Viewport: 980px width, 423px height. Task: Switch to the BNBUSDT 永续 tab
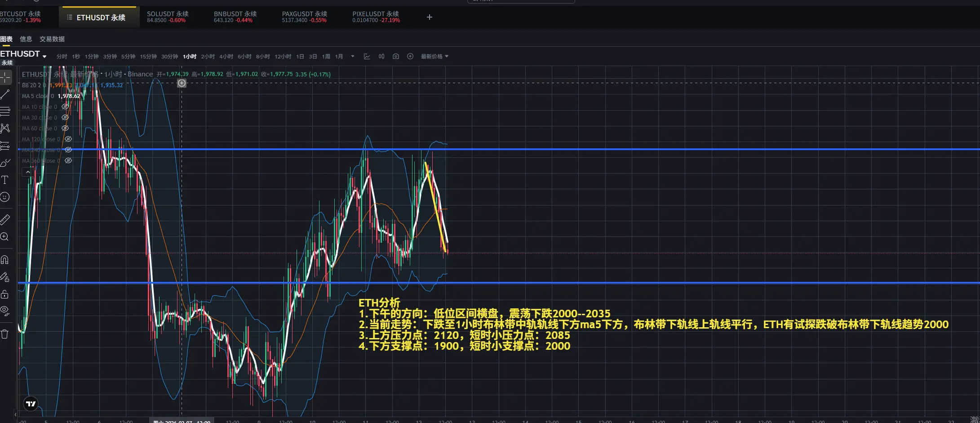point(235,17)
